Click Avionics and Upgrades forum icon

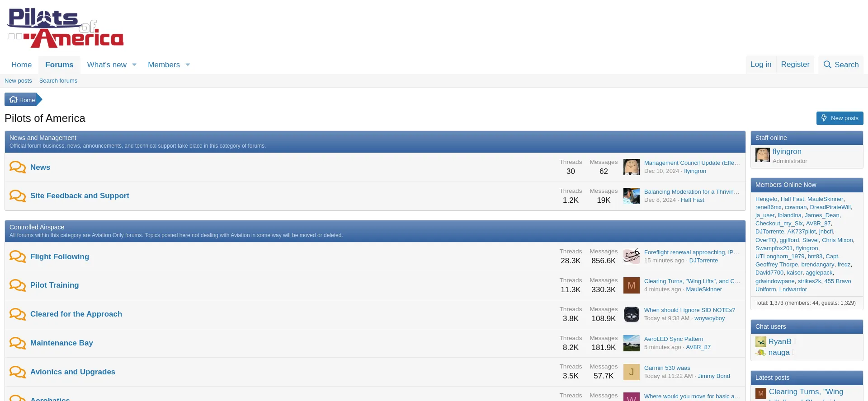click(x=18, y=372)
